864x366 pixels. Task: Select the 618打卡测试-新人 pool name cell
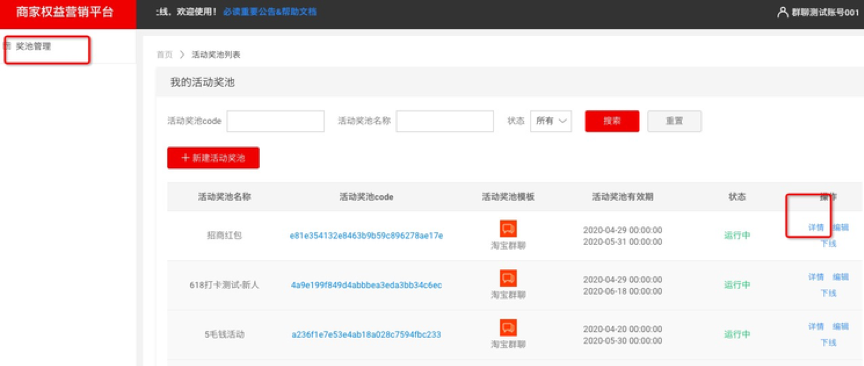click(x=224, y=285)
